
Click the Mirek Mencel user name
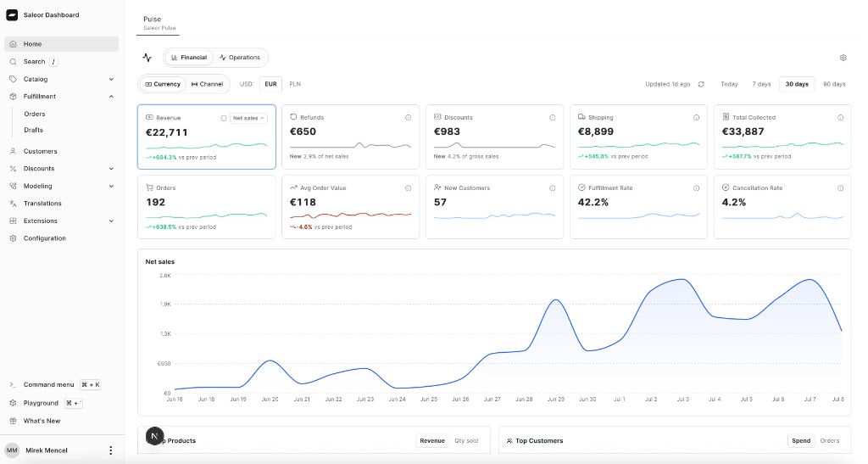coord(47,450)
